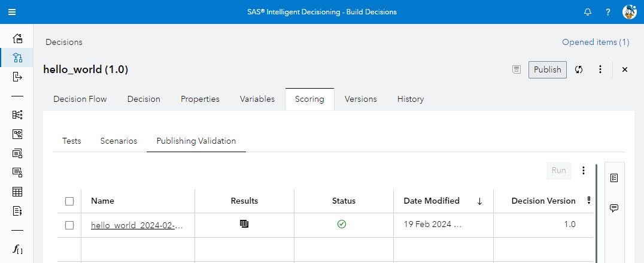Click the Decisions icon in the sidebar
644x263 pixels.
[17, 58]
